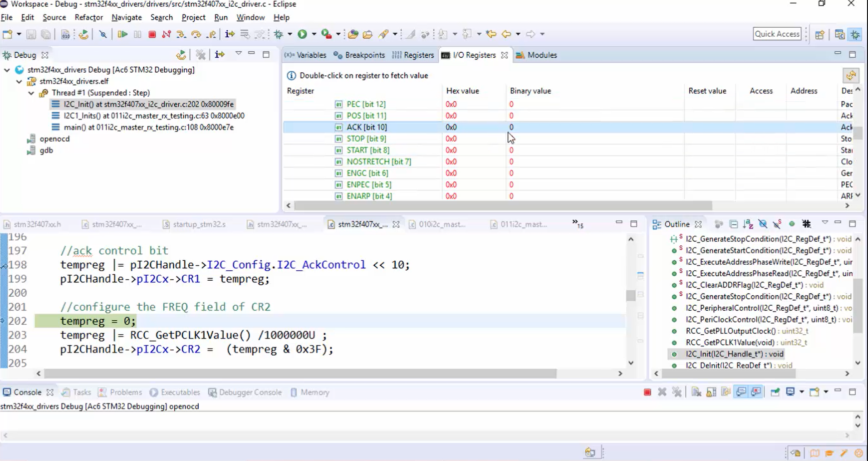This screenshot has width=868, height=461.
Task: Click the green Run launch icon
Action: pos(302,34)
